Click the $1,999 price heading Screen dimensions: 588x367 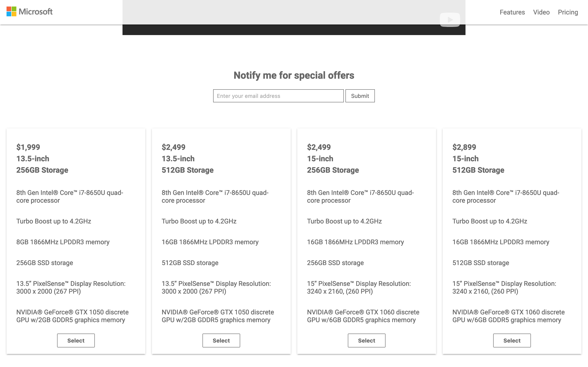point(28,147)
